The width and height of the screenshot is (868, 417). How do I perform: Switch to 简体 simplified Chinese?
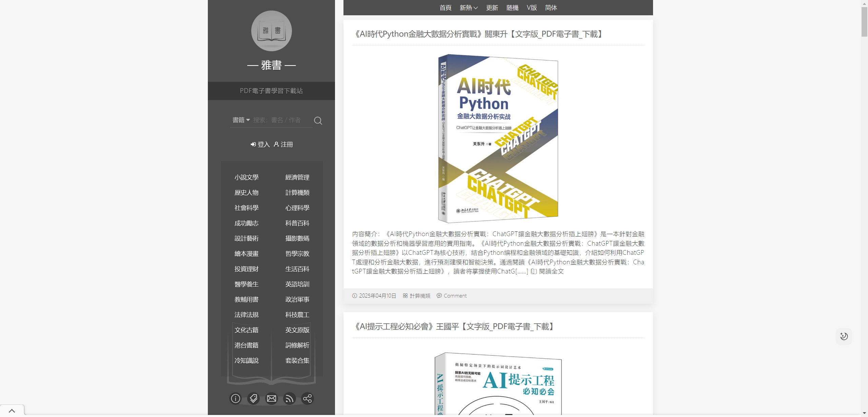pyautogui.click(x=551, y=8)
